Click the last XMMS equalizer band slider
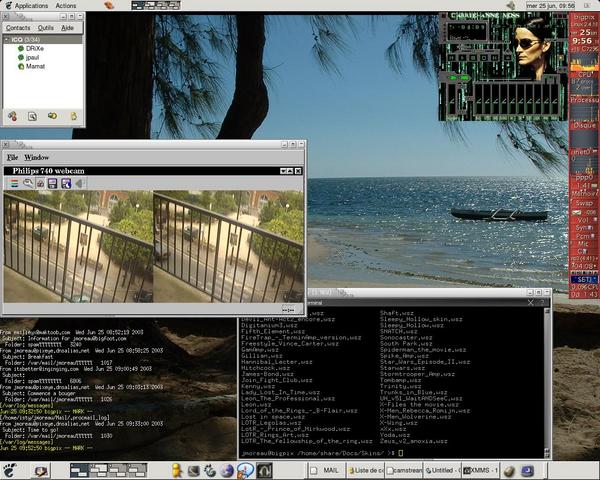The height and width of the screenshot is (480, 600). pyautogui.click(x=556, y=100)
